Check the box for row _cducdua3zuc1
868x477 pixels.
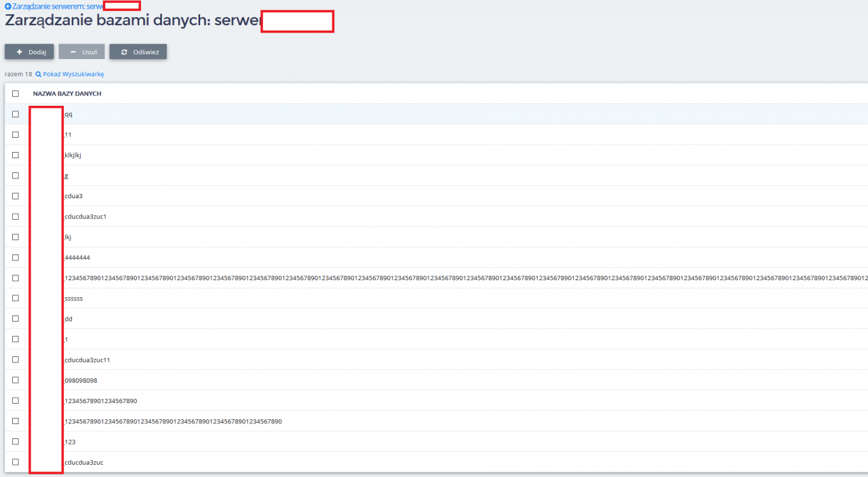(x=16, y=216)
